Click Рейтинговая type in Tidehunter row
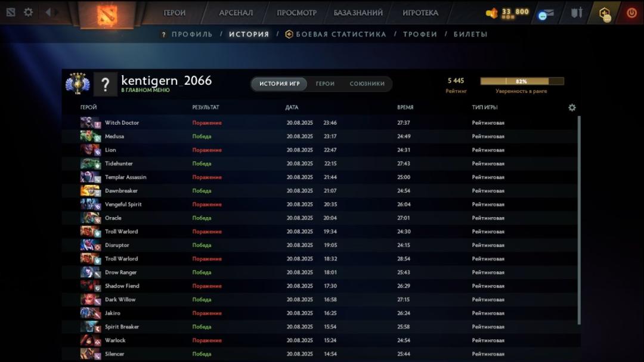The image size is (644, 362). (488, 163)
